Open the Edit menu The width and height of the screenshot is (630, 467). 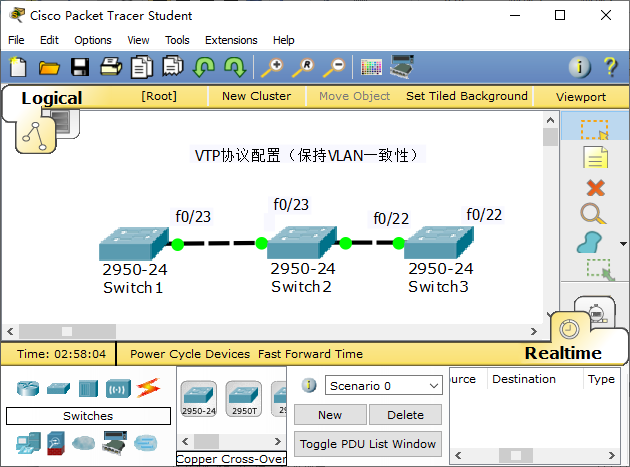[x=49, y=40]
